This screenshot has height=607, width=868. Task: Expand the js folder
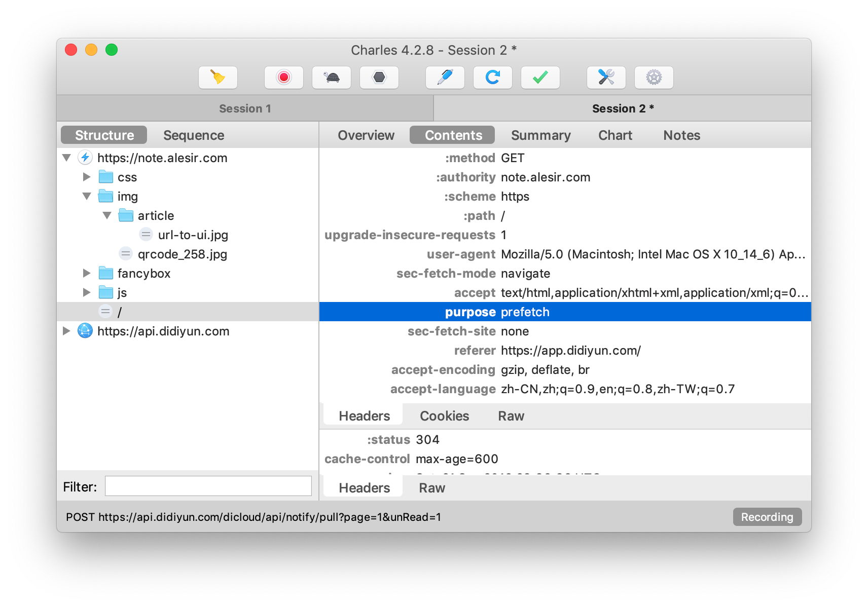coord(87,292)
